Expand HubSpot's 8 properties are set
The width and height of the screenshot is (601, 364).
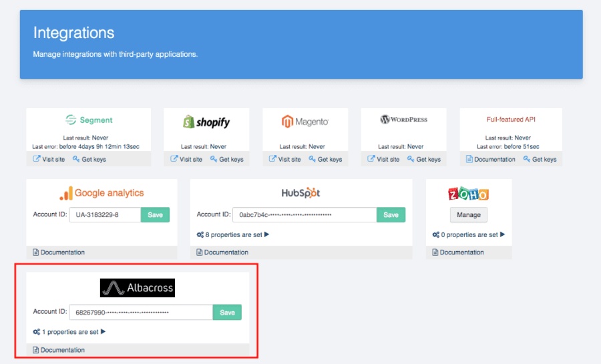tap(233, 234)
